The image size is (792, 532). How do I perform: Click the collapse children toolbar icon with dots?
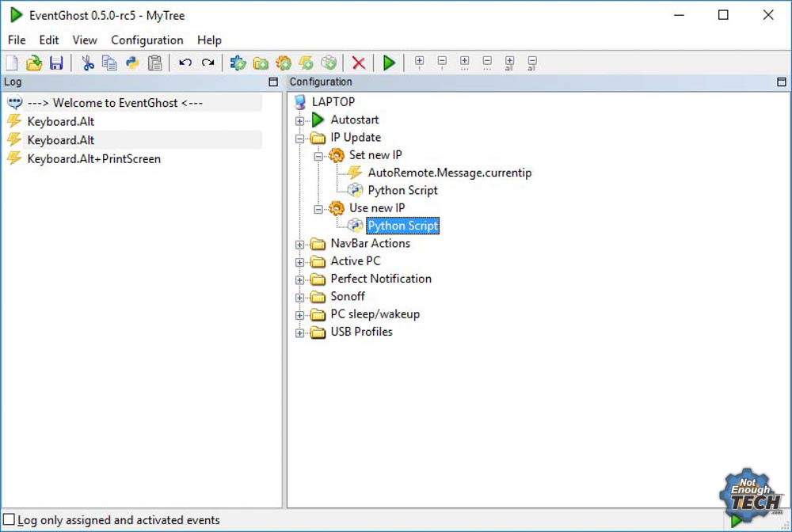pos(487,63)
